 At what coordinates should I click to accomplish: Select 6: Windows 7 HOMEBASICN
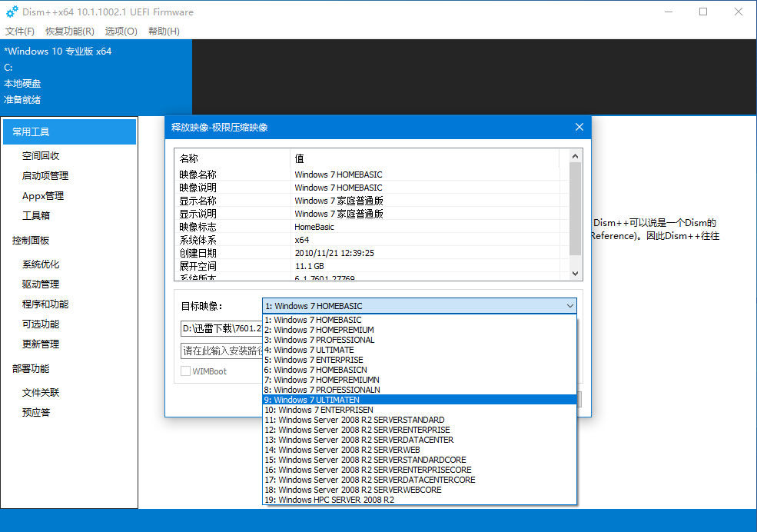[420, 370]
